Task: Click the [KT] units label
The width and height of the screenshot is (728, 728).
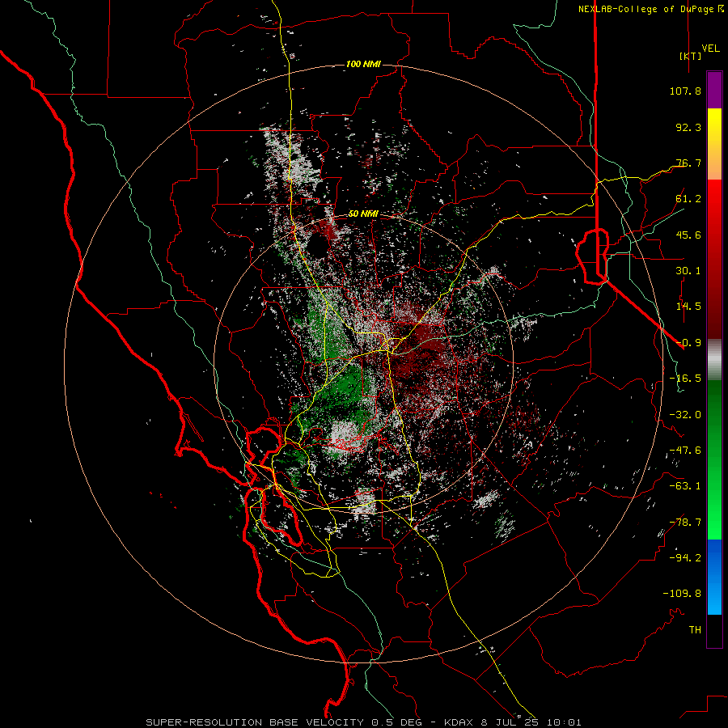Action: point(690,56)
